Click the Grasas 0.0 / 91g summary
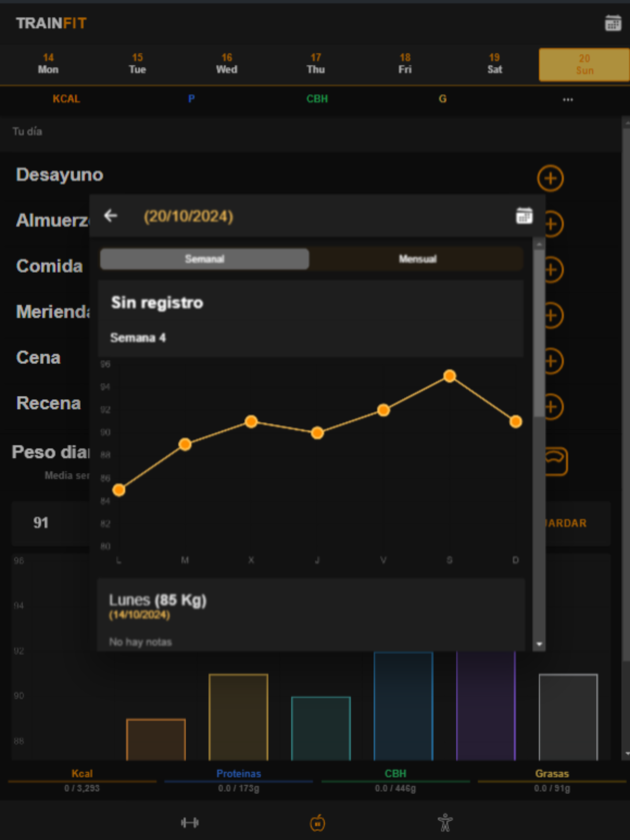The image size is (630, 840). [x=552, y=781]
